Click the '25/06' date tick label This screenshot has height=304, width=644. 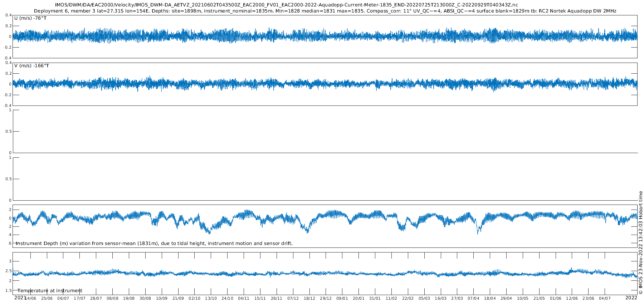47,298
